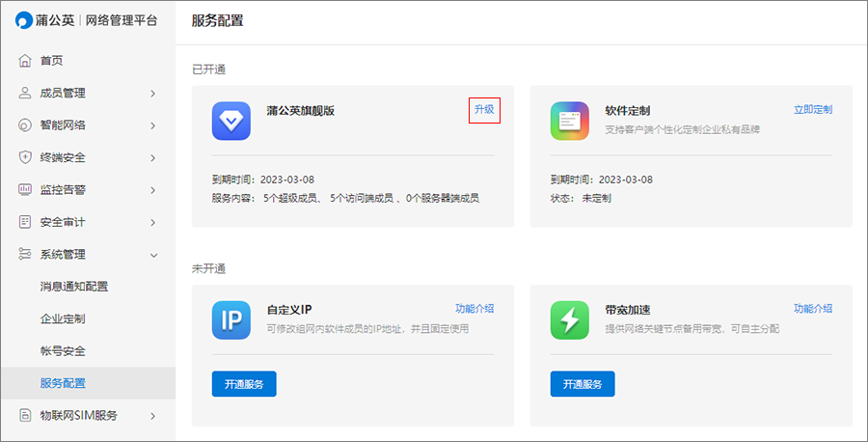The image size is (868, 442).
Task: Click 到期时间 in the 蒲公英旗舰版 card
Action: [263, 180]
